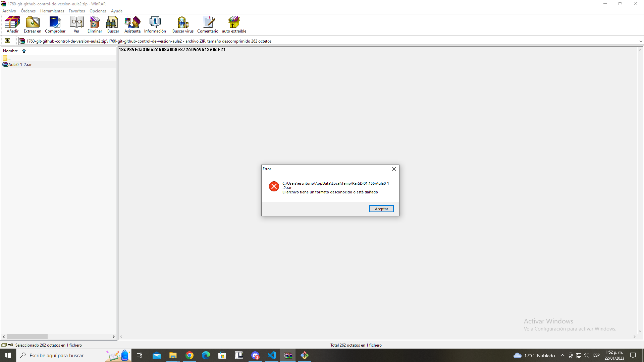644x362 pixels.
Task: Switch to WinRAR taskbar icon
Action: (288, 355)
